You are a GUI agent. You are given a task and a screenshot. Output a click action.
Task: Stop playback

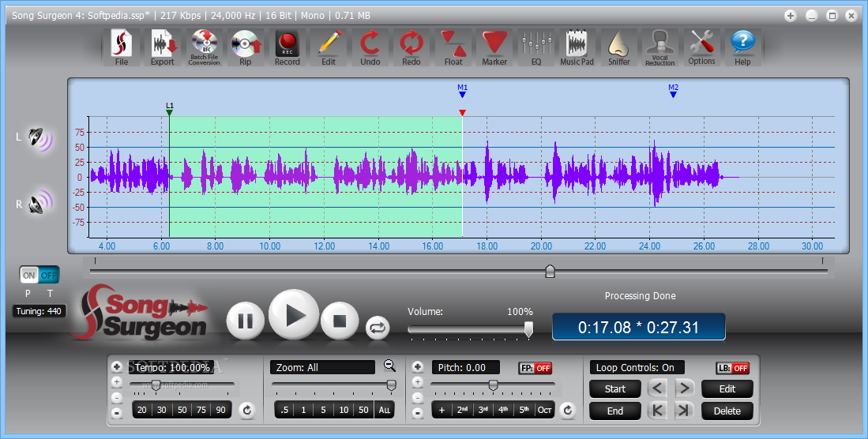click(x=340, y=321)
